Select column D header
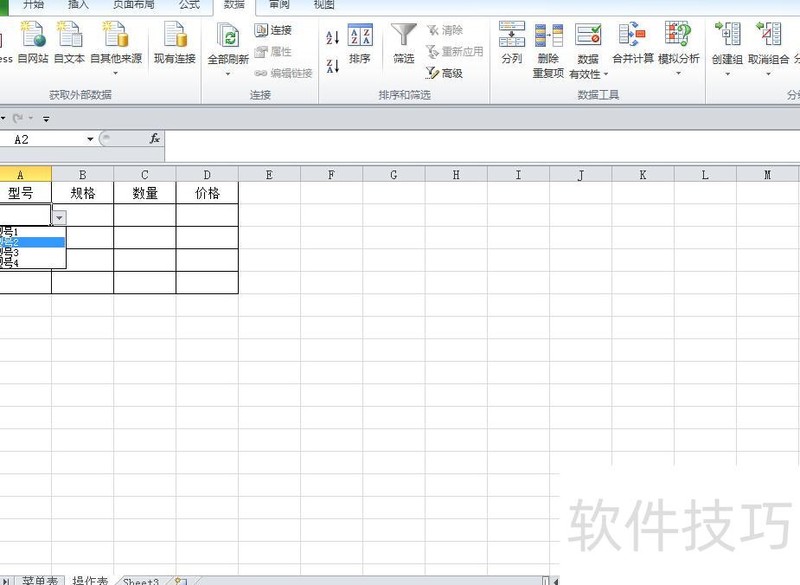The height and width of the screenshot is (585, 800). (207, 174)
